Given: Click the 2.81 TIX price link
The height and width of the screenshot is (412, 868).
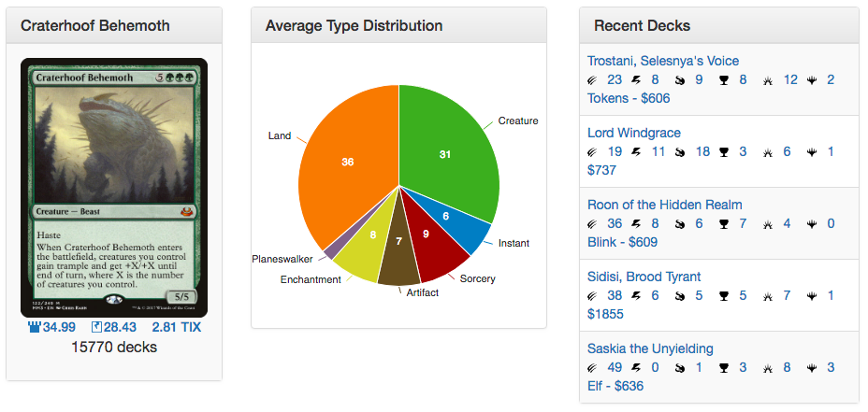Looking at the screenshot, I should pos(176,327).
